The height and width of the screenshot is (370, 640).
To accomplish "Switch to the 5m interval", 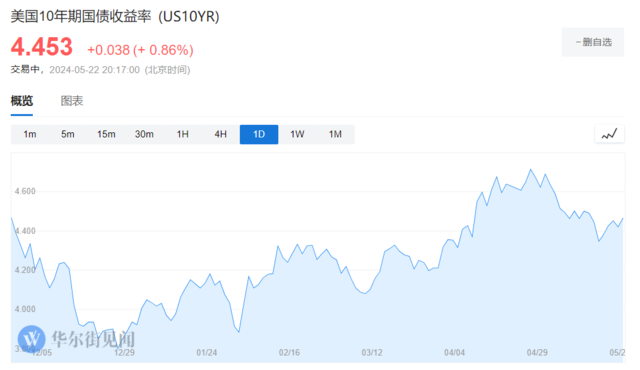I will coord(68,134).
